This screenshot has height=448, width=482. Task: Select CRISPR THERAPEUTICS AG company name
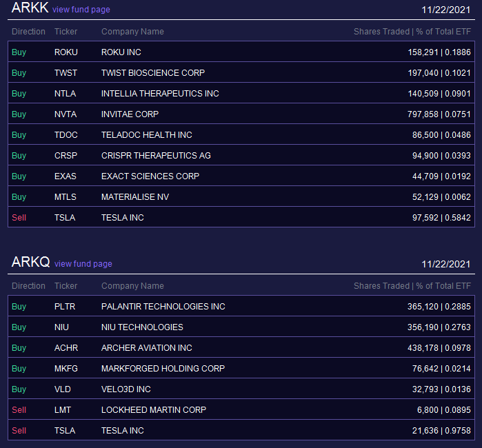tap(156, 156)
